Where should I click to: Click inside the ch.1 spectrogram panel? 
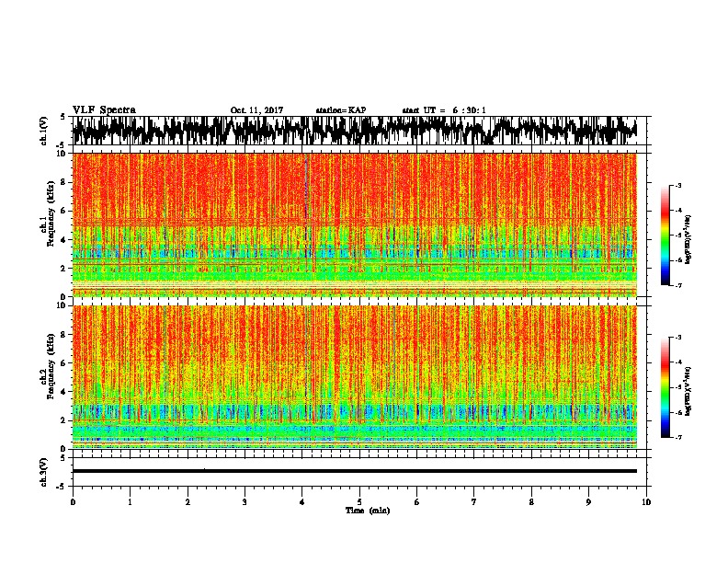click(x=355, y=224)
